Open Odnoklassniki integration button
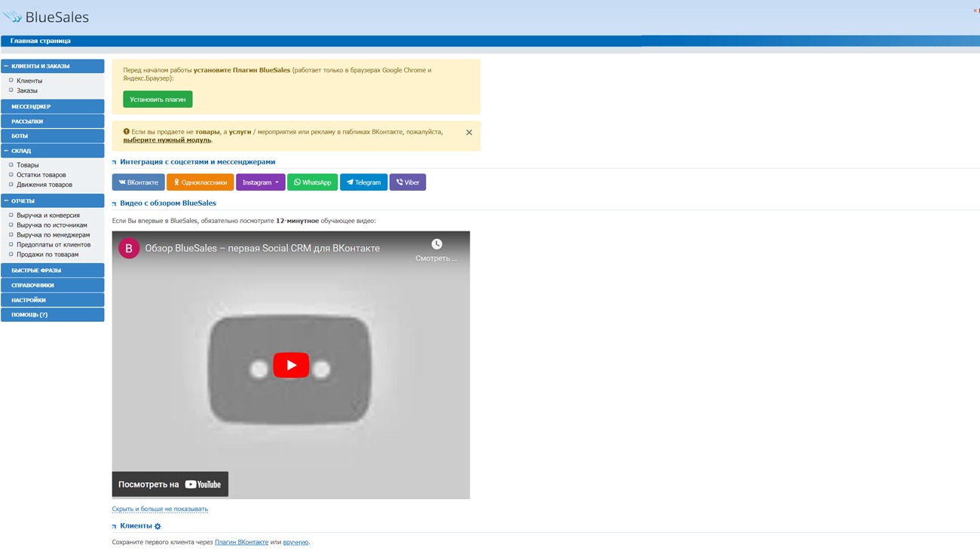980x551 pixels. pos(200,182)
